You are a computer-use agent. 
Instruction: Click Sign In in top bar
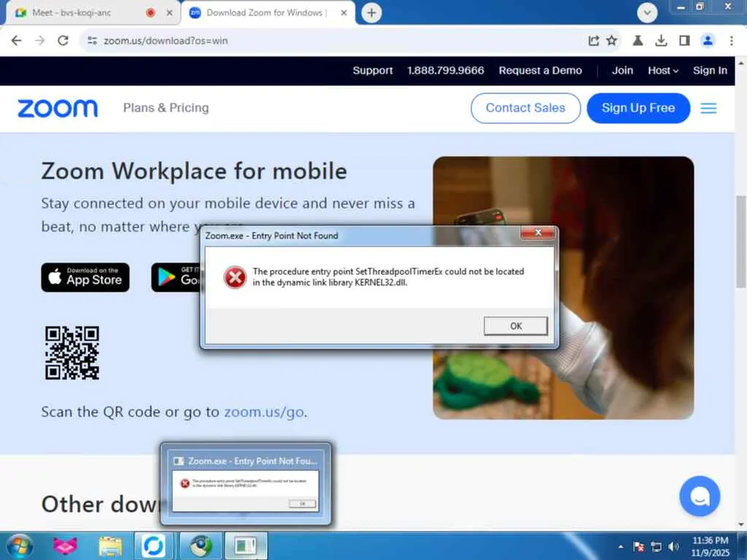pyautogui.click(x=710, y=71)
